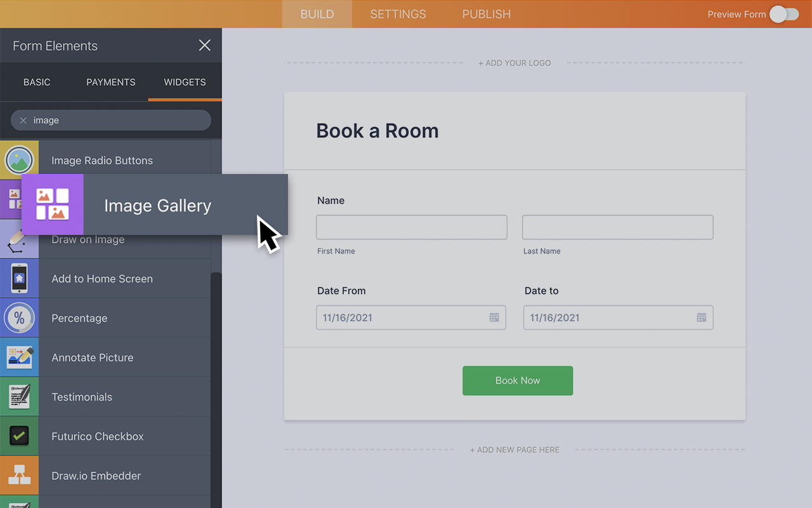This screenshot has height=508, width=812.
Task: Click the Percentage widget icon
Action: 19,318
